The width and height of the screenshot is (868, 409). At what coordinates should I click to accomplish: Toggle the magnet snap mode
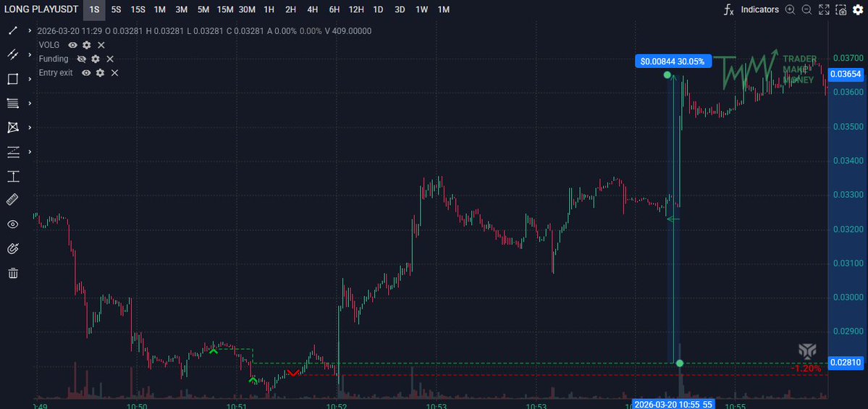tap(13, 248)
